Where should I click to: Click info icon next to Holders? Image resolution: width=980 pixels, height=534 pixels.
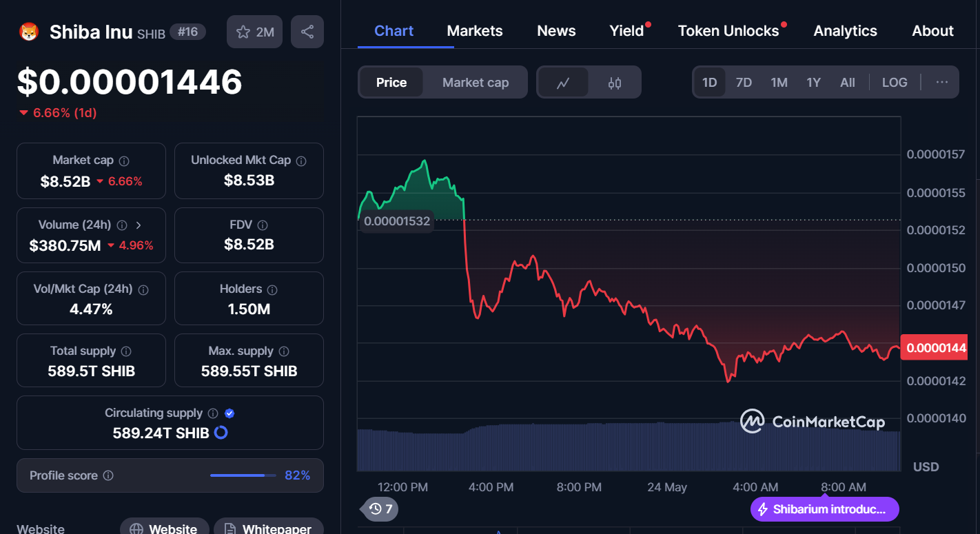(x=272, y=289)
